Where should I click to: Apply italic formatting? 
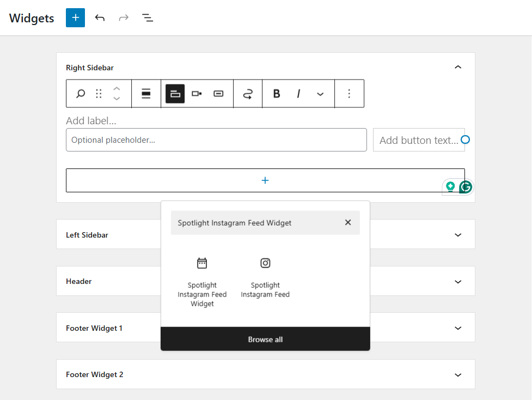pos(298,94)
